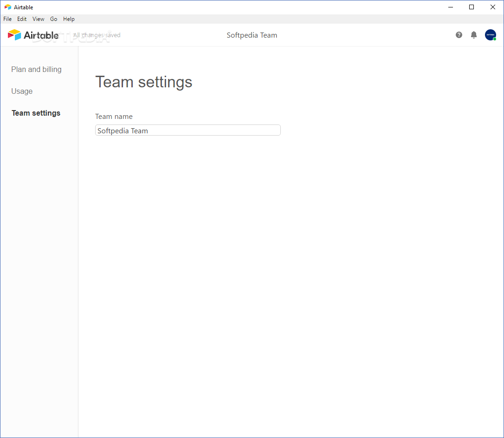Open the File menu
This screenshot has height=438, width=504.
coord(7,19)
